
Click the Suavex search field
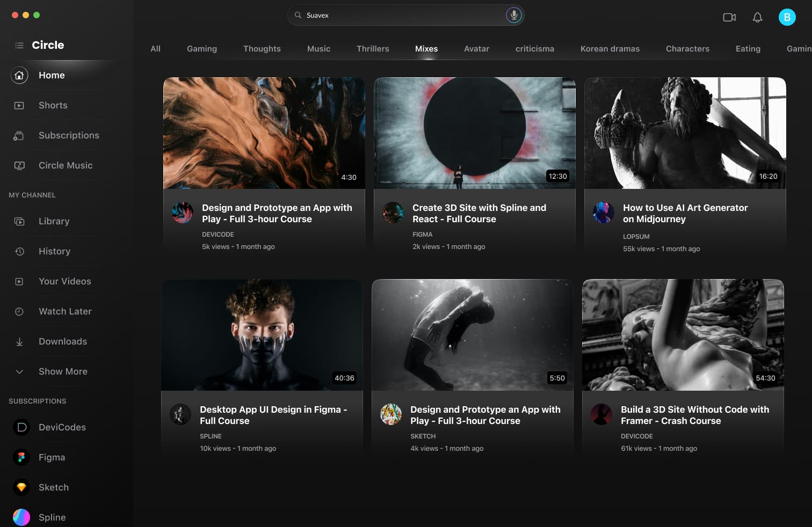397,15
